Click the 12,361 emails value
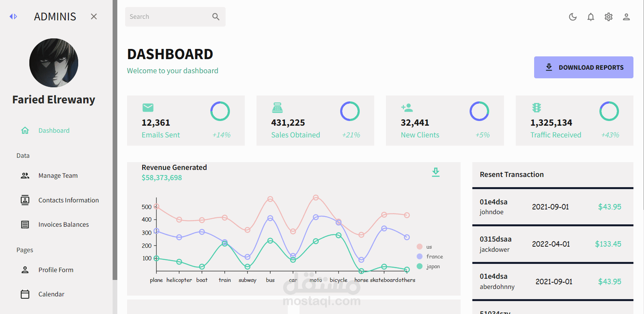The image size is (644, 314). 156,123
